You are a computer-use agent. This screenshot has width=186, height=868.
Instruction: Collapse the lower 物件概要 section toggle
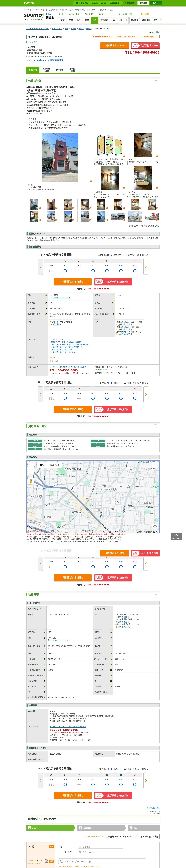pos(156,594)
